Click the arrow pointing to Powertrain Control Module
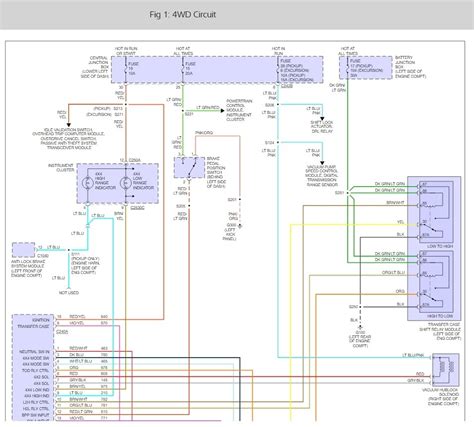Image resolution: width=474 pixels, height=427 pixels. tap(222, 110)
